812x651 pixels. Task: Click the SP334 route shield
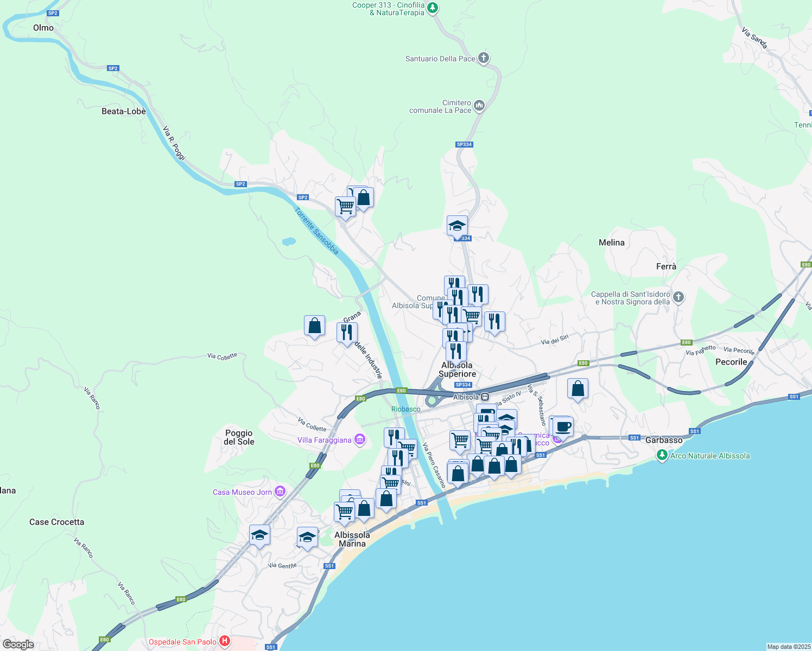464,144
